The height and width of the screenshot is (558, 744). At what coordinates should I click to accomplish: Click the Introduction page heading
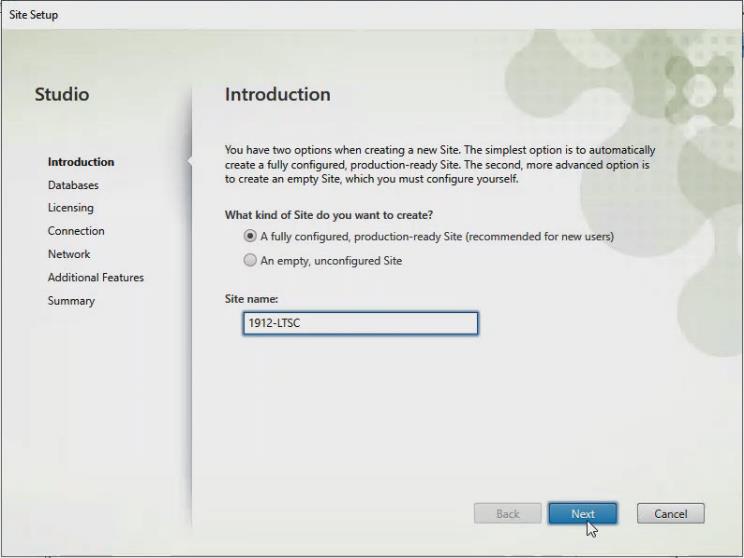(x=278, y=94)
